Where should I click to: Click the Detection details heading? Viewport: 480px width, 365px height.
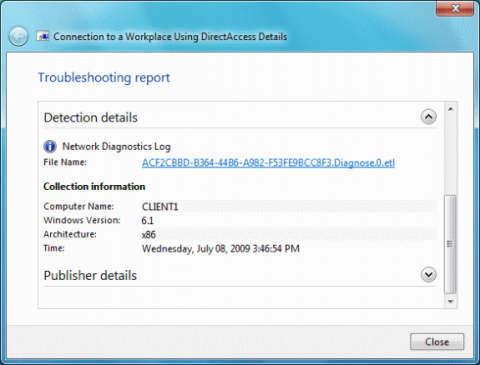click(x=91, y=118)
